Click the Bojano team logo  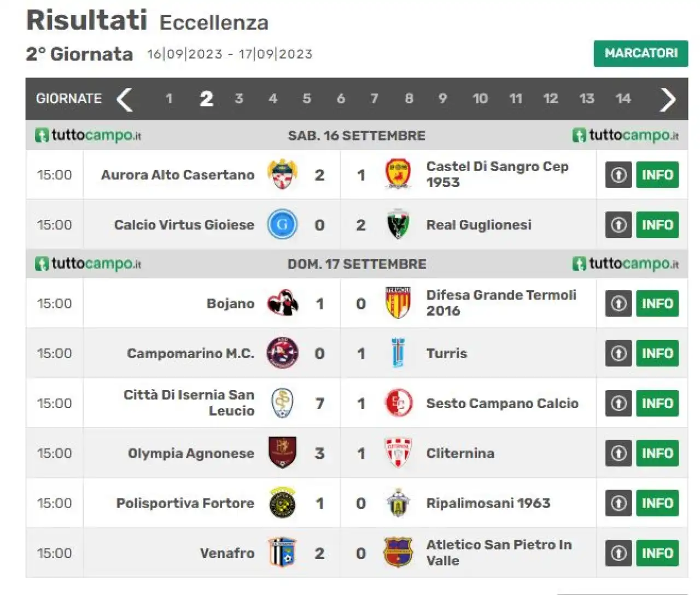[282, 303]
